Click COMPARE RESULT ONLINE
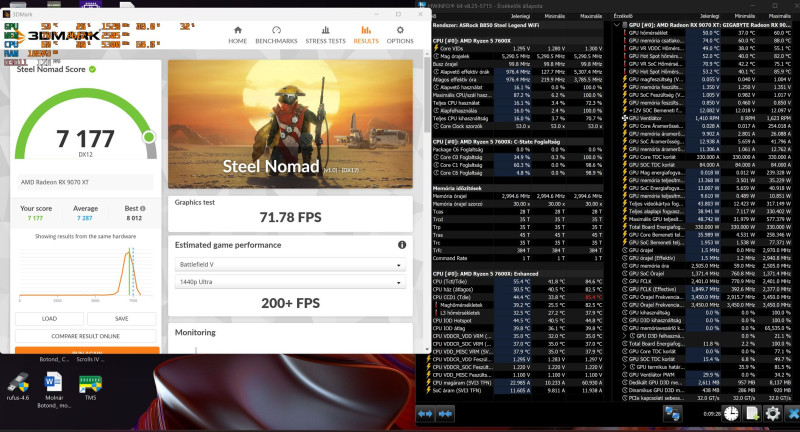This screenshot has width=800, height=432. click(86, 336)
